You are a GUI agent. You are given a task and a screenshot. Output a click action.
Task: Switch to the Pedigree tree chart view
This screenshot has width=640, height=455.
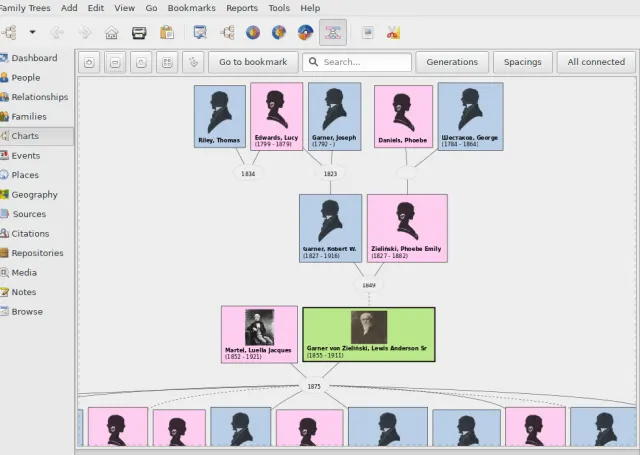(227, 32)
